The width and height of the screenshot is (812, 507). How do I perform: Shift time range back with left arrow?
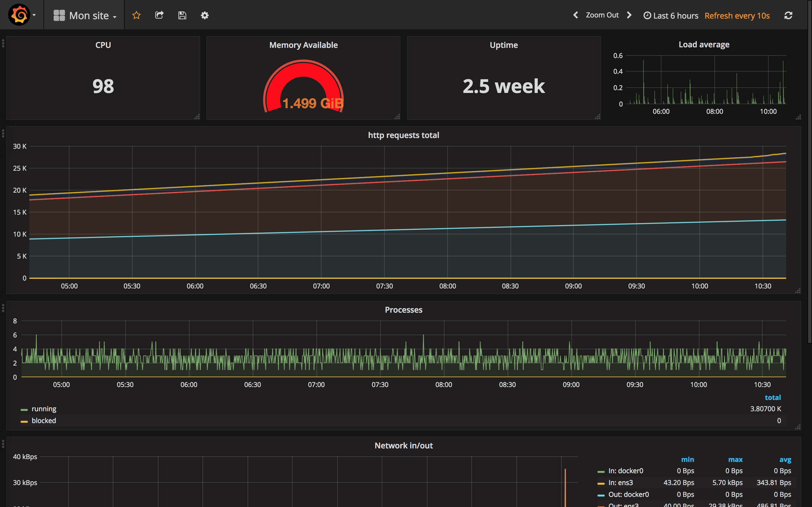(x=576, y=15)
